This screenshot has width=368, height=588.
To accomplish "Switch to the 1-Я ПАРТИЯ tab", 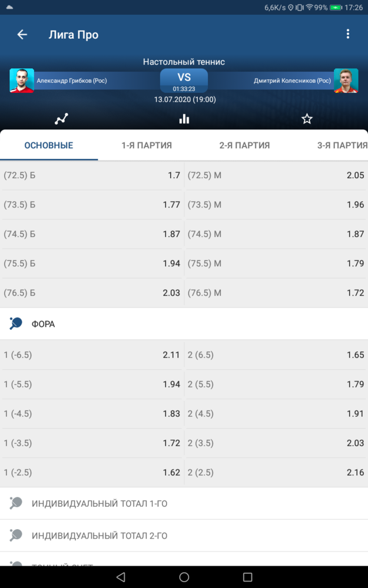I will (x=147, y=145).
